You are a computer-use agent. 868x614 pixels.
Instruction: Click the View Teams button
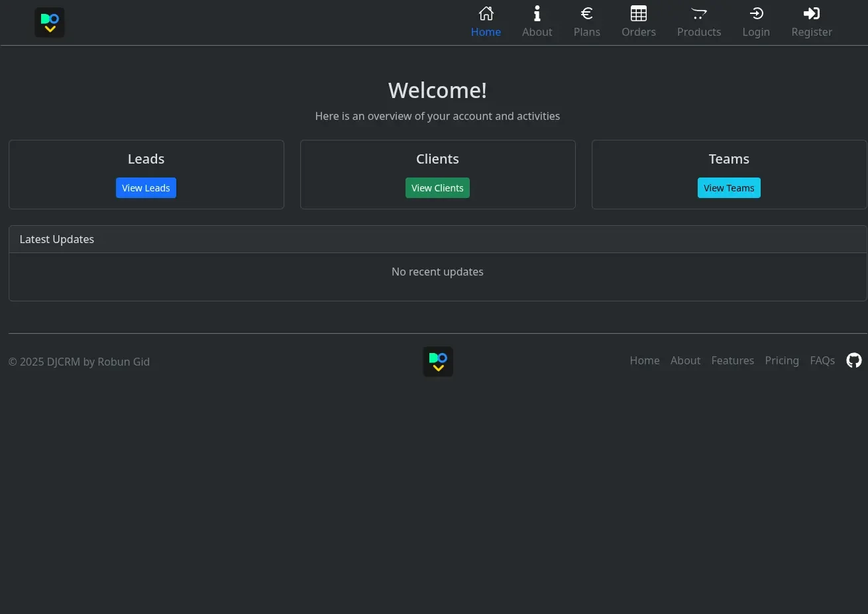pyautogui.click(x=729, y=188)
